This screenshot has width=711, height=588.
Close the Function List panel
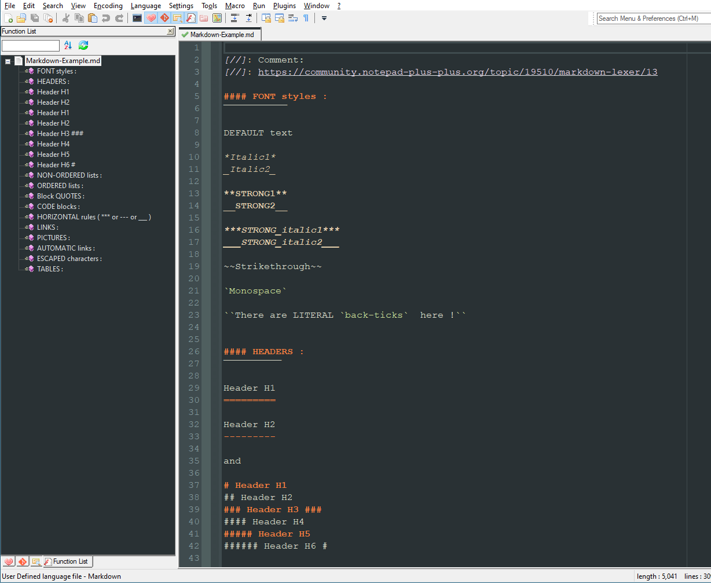click(170, 31)
